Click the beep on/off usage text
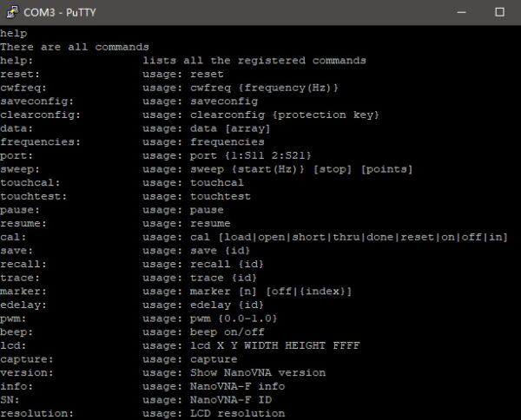Viewport: 521px width, 420px height. coord(228,332)
